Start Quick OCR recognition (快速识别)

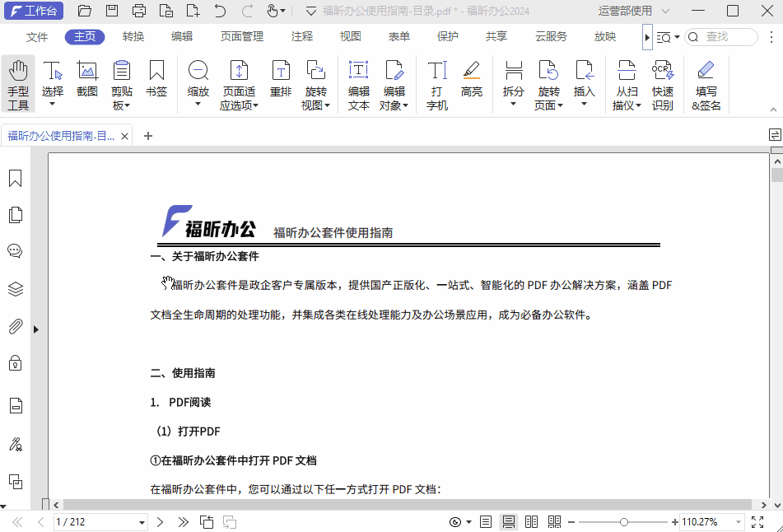[663, 82]
